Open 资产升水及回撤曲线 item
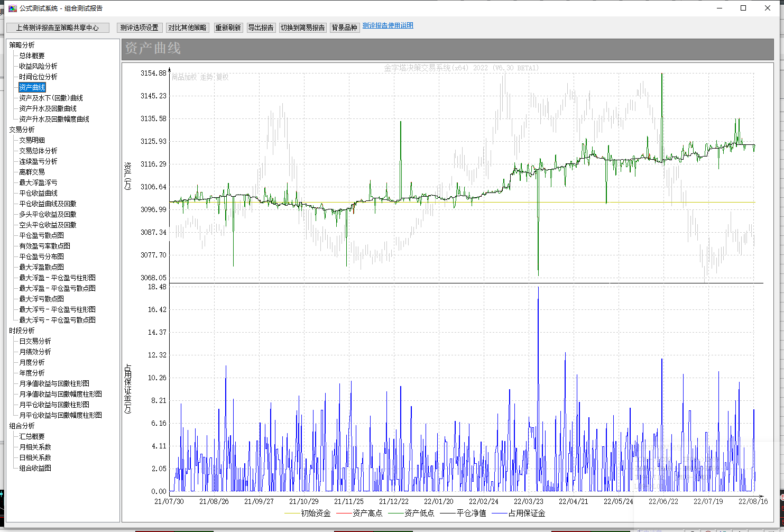 [48, 108]
